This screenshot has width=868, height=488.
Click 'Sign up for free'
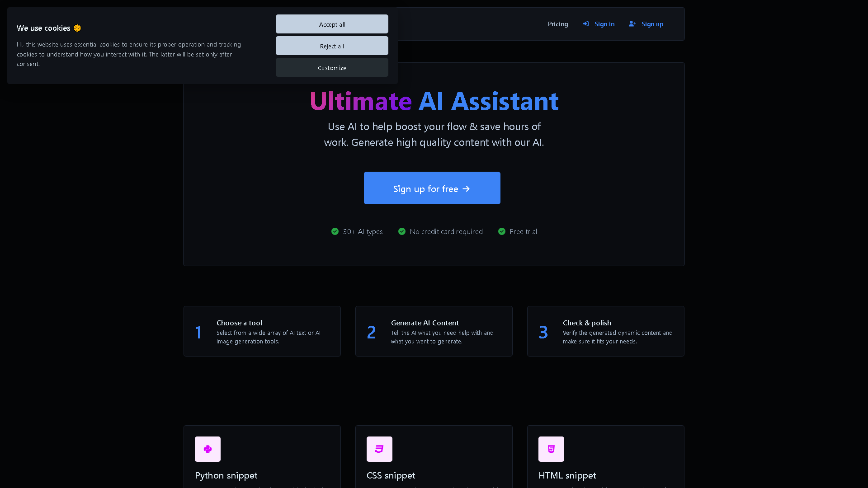point(432,188)
